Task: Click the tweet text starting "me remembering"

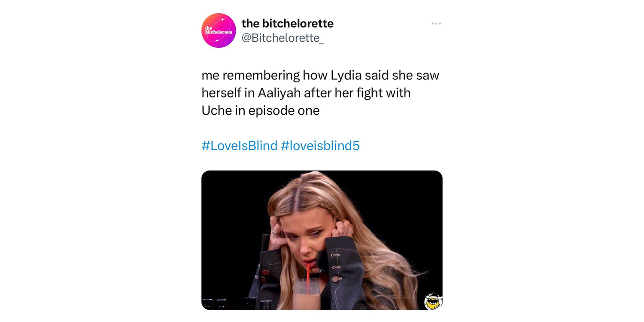Action: pyautogui.click(x=320, y=93)
